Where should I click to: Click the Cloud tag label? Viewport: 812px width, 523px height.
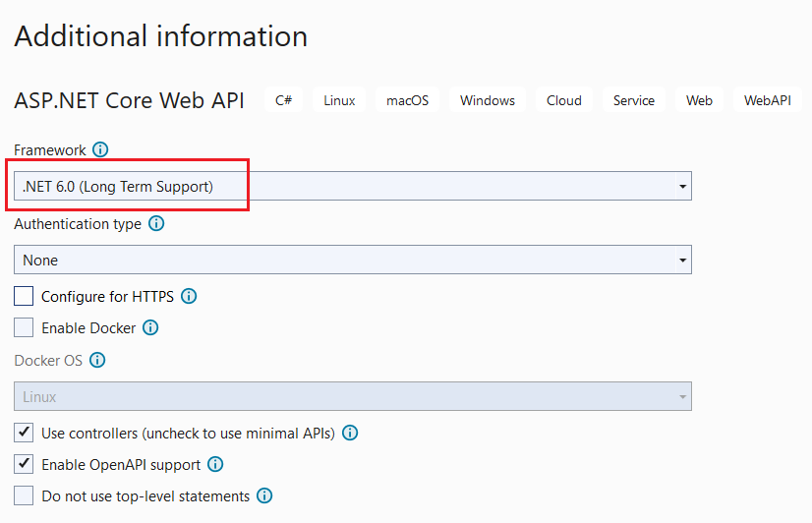pos(564,100)
